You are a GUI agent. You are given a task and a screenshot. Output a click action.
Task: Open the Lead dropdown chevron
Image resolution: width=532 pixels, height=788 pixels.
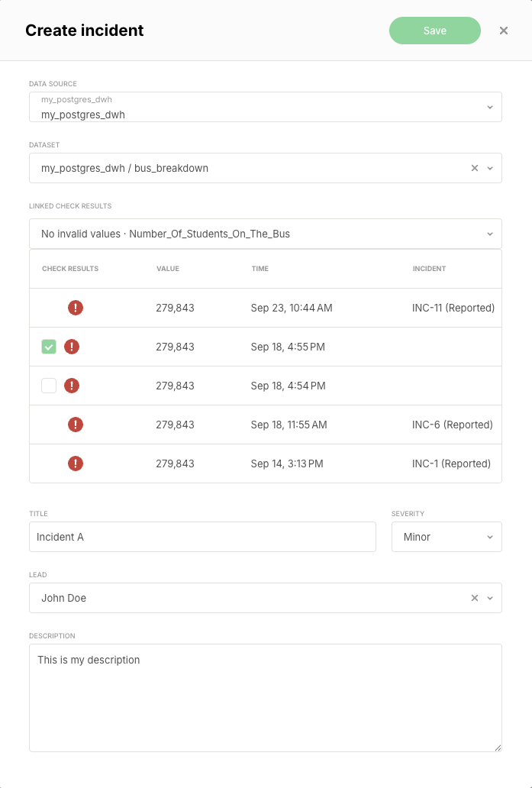[490, 598]
